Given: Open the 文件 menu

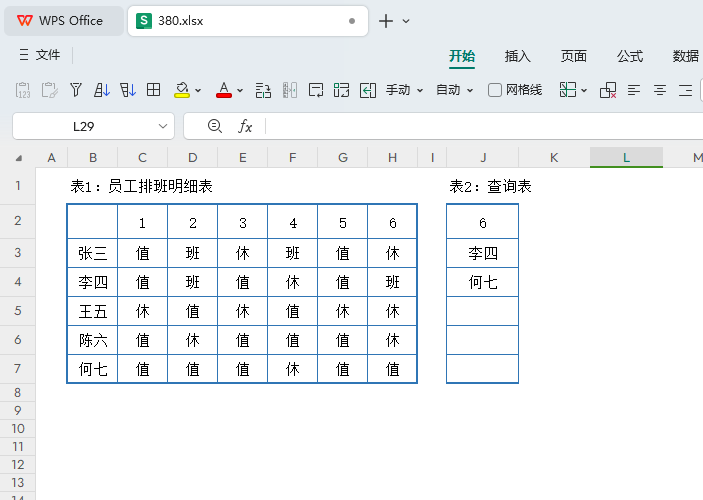Looking at the screenshot, I should point(48,55).
